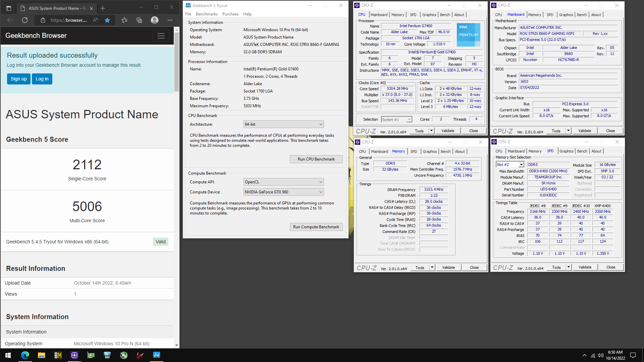The image size is (644, 362).
Task: Open the Geekbench File menu
Action: pos(188,14)
